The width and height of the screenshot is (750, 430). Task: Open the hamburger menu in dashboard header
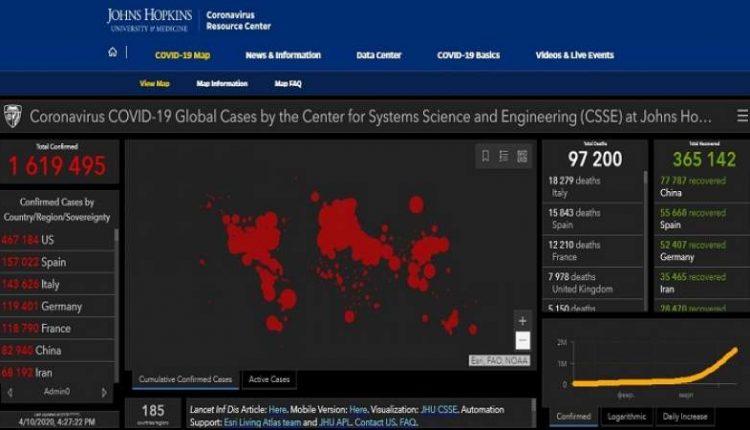(x=741, y=116)
